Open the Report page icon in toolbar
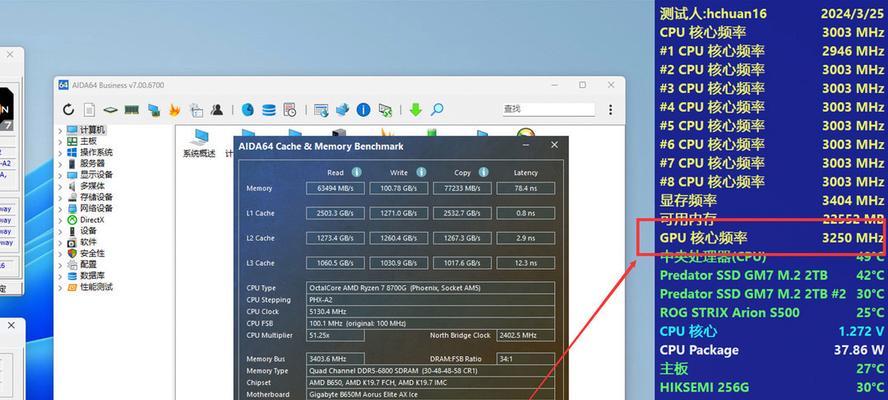 tap(89, 109)
